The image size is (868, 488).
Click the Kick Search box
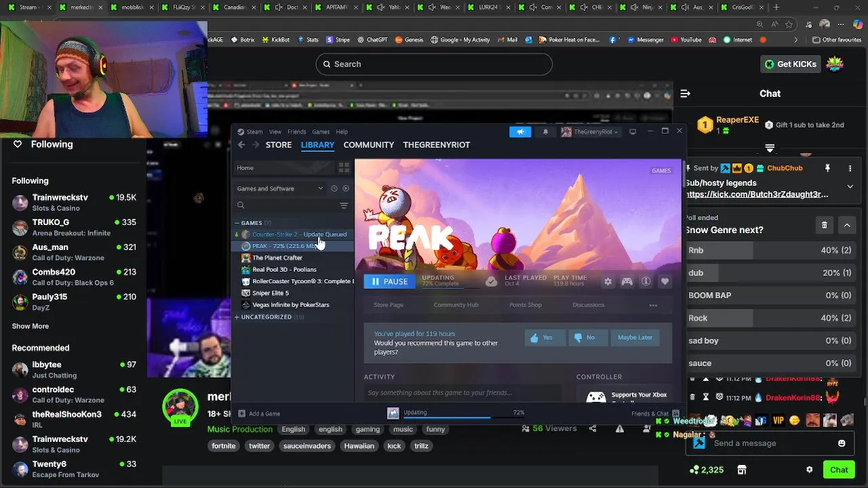(x=434, y=64)
